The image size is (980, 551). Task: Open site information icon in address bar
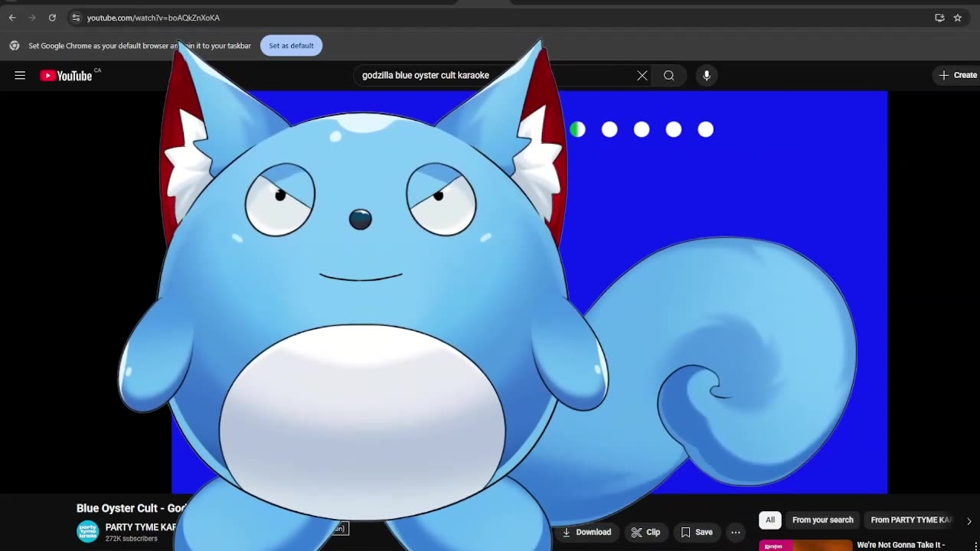[76, 18]
